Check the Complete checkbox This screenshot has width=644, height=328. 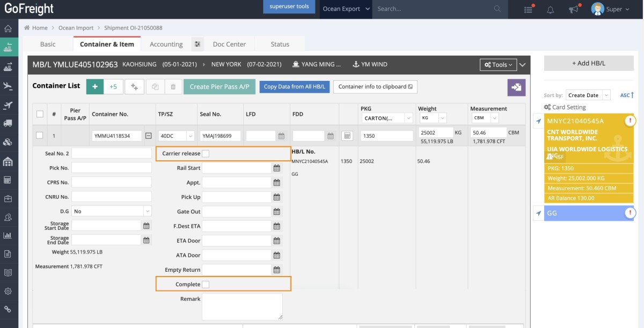[206, 285]
